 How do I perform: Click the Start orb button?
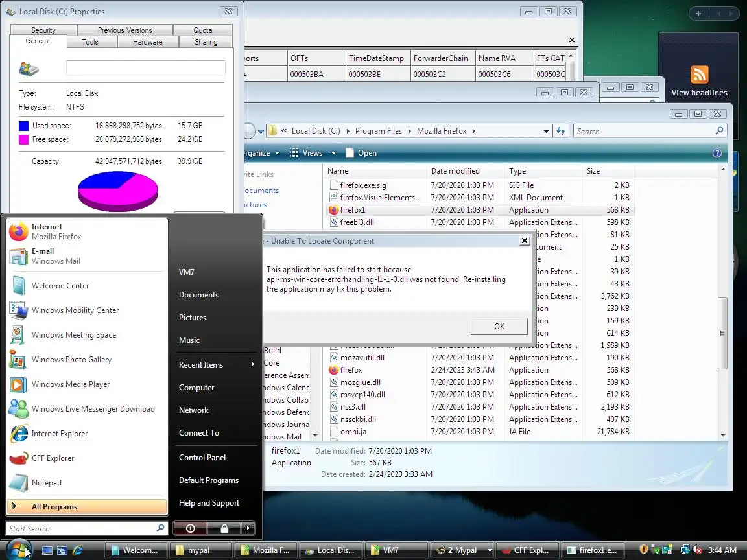pos(19,550)
